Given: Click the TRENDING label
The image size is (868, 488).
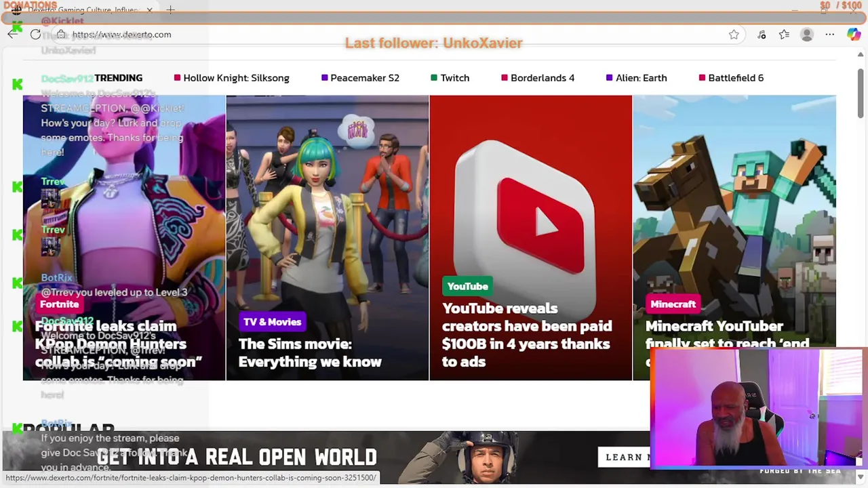Looking at the screenshot, I should [x=118, y=78].
